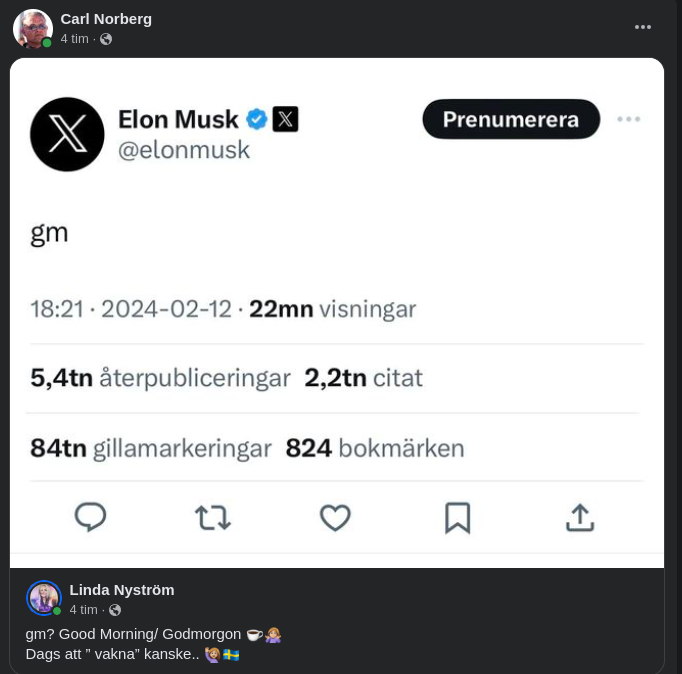682x674 pixels.
Task: Click the bookmark icon
Action: click(x=457, y=517)
